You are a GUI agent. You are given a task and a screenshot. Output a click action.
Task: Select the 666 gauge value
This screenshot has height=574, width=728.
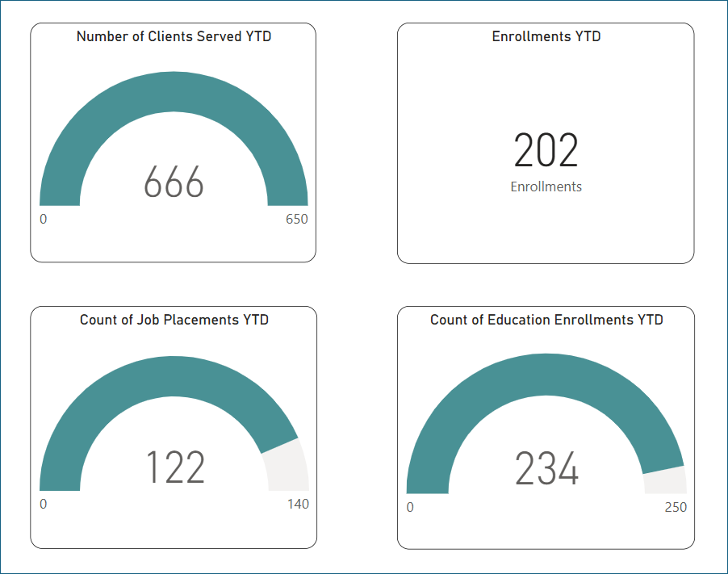[x=174, y=182]
